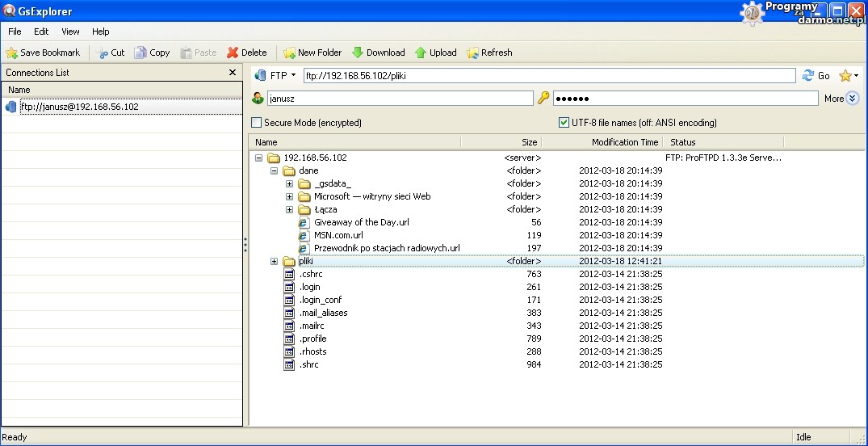Open the View menu
The width and height of the screenshot is (868, 446).
coord(70,32)
